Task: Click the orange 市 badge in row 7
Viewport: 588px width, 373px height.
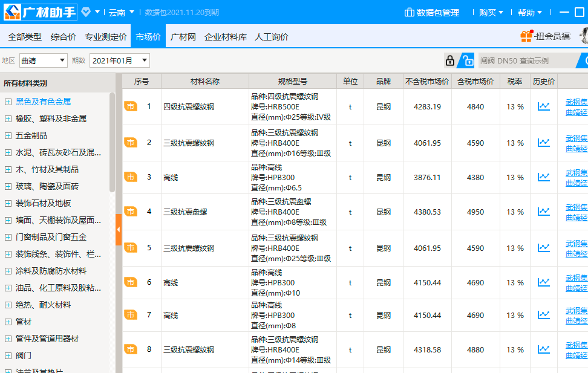Action: tap(131, 316)
